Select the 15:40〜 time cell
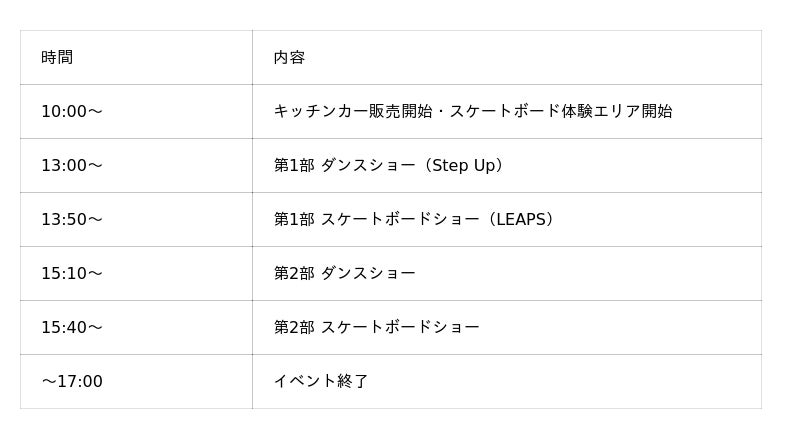Image resolution: width=800 pixels, height=439 pixels. tap(72, 328)
